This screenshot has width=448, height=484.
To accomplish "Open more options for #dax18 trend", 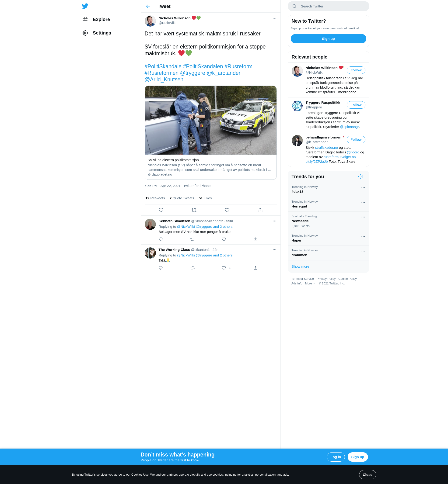I will (x=363, y=188).
